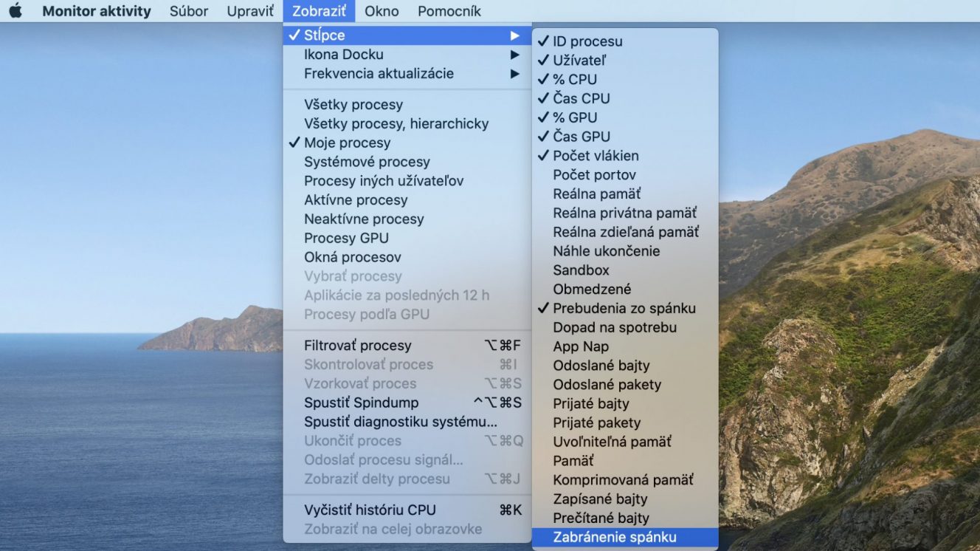Enable the Uvoľniteľná pamäť column
Viewport: 980px width, 551px height.
[x=625, y=442]
